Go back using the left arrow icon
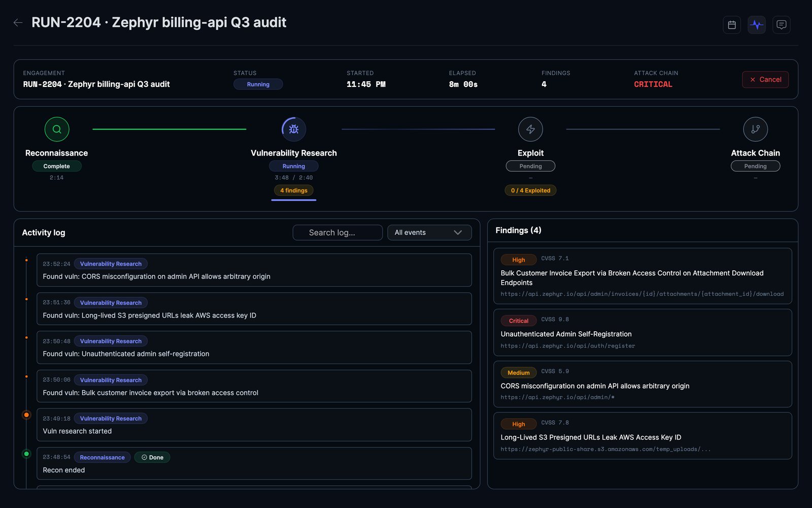This screenshot has width=812, height=508. tap(18, 22)
